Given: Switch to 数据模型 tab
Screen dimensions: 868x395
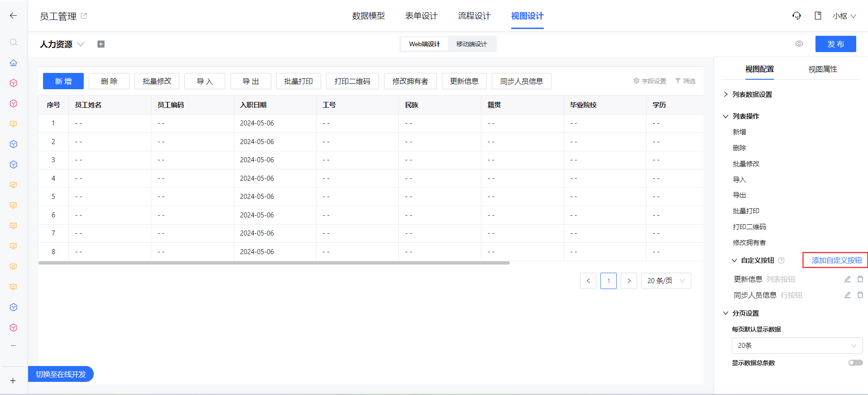Looking at the screenshot, I should point(369,16).
